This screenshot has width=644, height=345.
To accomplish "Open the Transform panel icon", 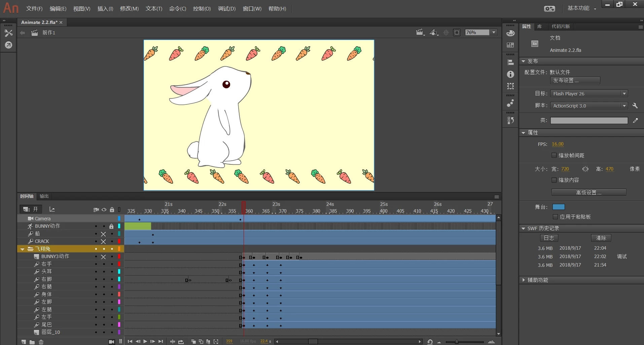I will [510, 86].
